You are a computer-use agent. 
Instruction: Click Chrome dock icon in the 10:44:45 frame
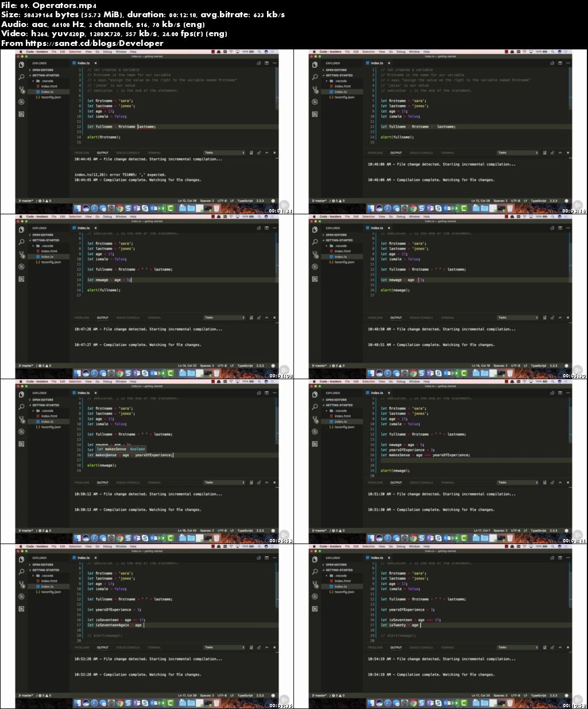tap(119, 208)
